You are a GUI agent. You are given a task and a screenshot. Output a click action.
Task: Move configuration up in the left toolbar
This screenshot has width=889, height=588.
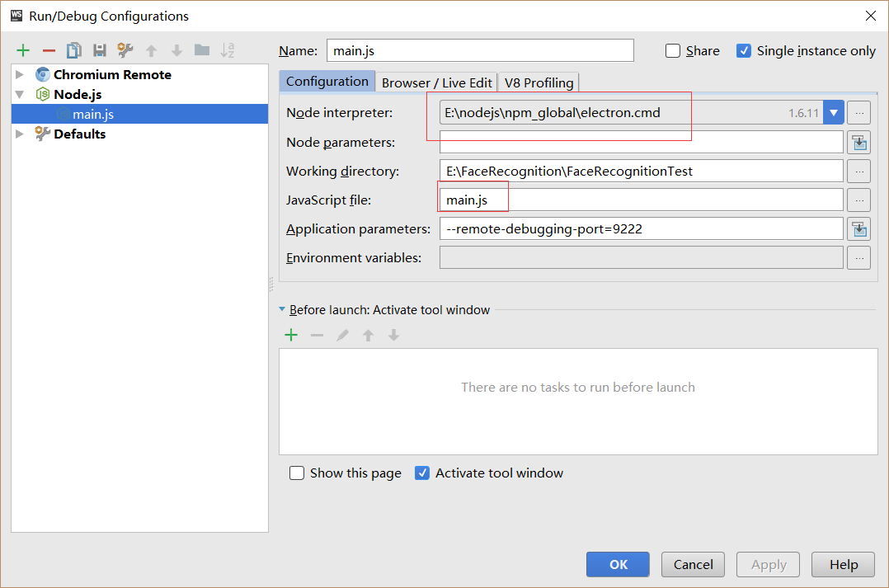coord(152,51)
